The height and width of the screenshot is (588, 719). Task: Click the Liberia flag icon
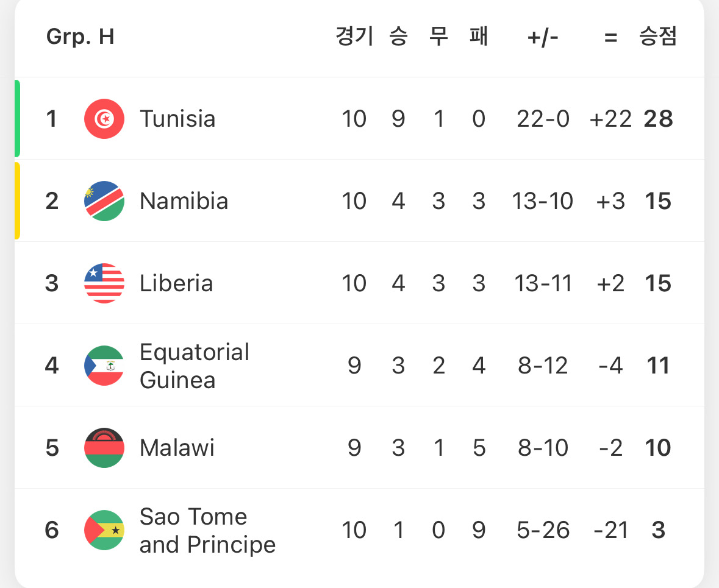point(104,283)
